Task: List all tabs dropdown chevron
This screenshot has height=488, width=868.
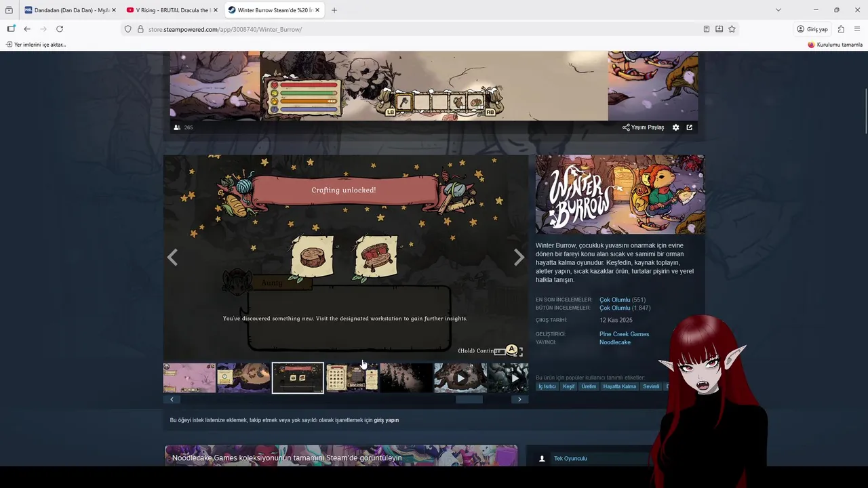Action: click(x=778, y=10)
